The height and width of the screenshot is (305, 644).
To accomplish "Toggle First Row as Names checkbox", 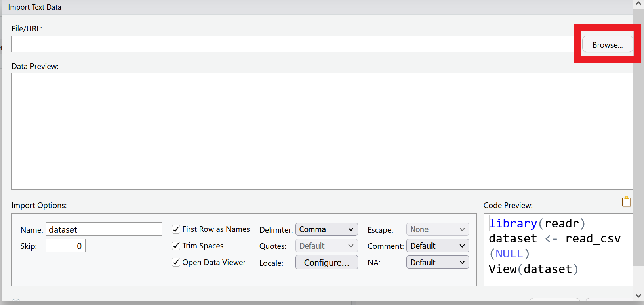I will pyautogui.click(x=176, y=229).
